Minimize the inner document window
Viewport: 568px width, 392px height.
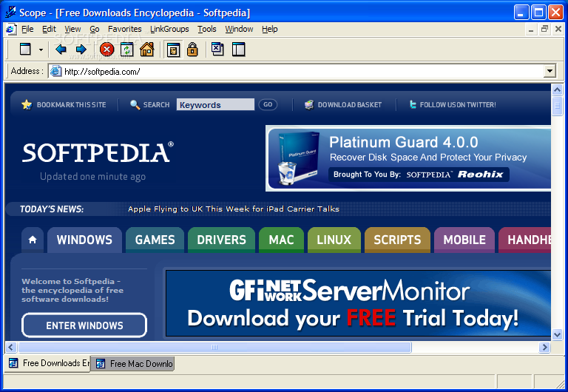click(x=531, y=30)
